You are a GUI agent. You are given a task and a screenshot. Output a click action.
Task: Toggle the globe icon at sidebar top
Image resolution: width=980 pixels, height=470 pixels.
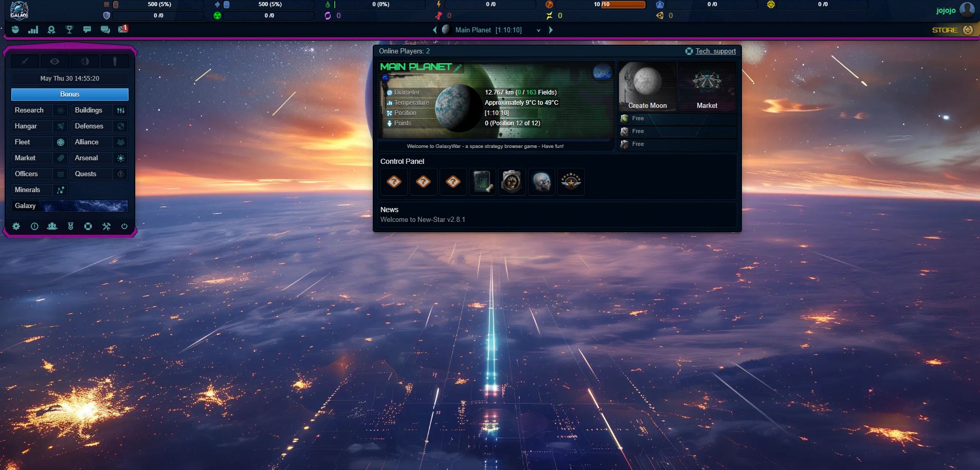click(x=85, y=62)
